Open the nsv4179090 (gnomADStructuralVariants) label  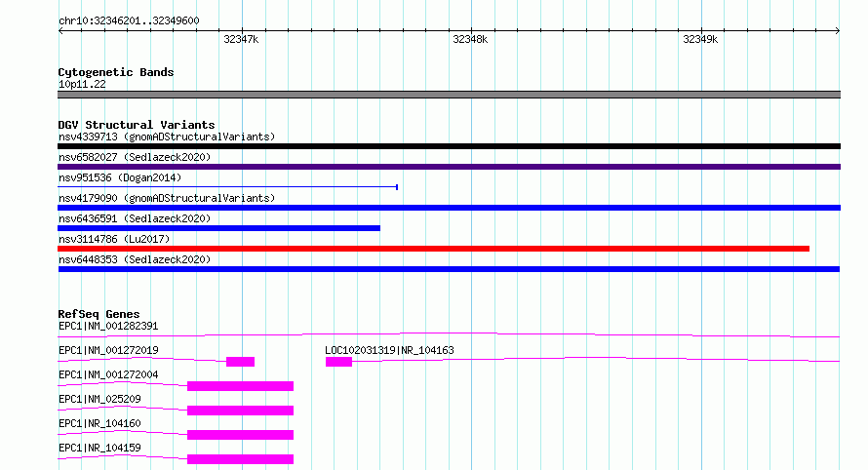point(167,198)
